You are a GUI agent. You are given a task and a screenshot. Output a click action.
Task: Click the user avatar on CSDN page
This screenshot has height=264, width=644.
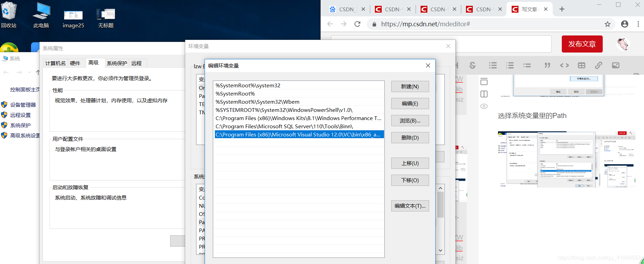point(623,44)
